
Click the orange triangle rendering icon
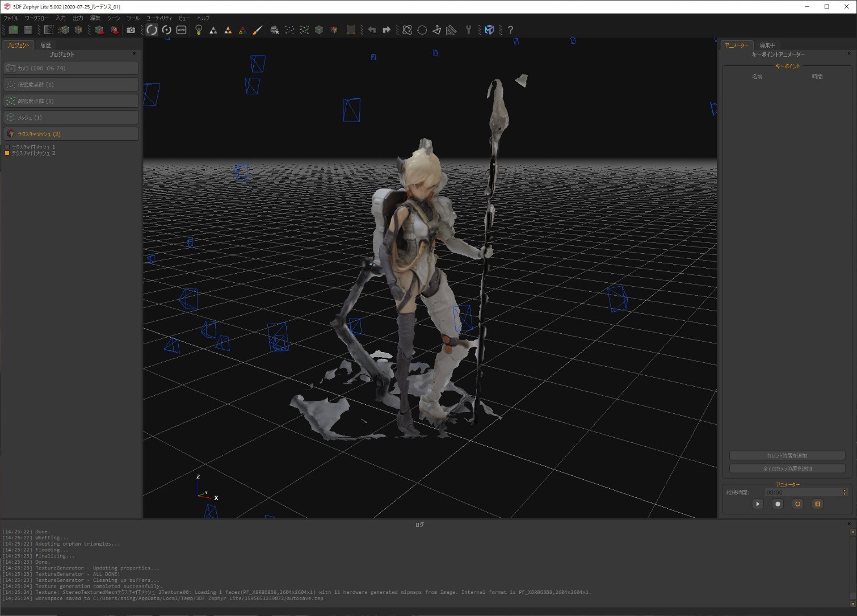[x=228, y=30]
